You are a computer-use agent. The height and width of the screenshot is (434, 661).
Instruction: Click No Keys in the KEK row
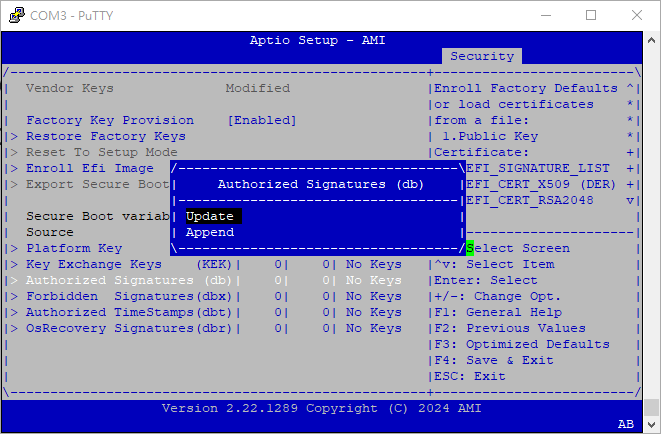[x=373, y=264]
